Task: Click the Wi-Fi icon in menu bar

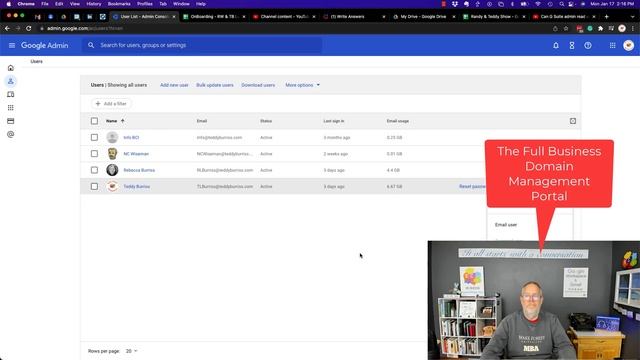Action: pos(538,4)
